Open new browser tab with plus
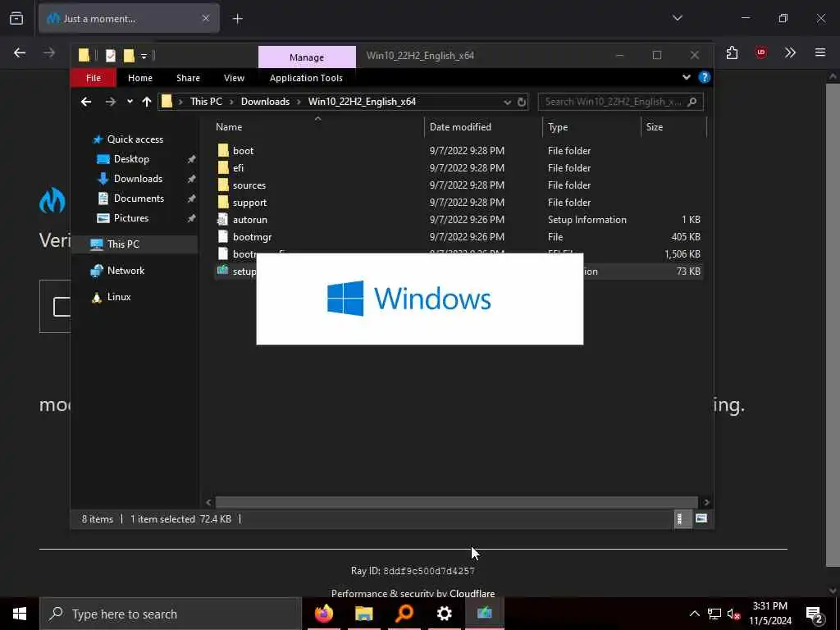Screen dimensions: 840x630 tap(237, 19)
